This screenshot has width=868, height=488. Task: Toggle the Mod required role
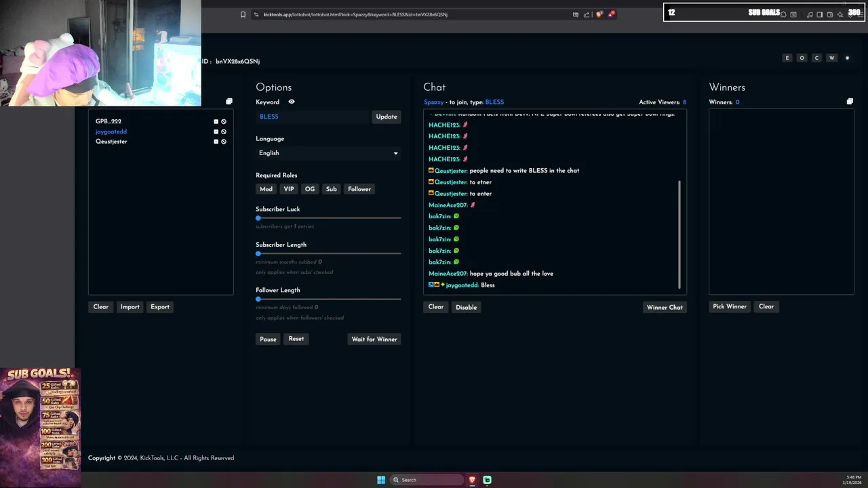pos(267,189)
